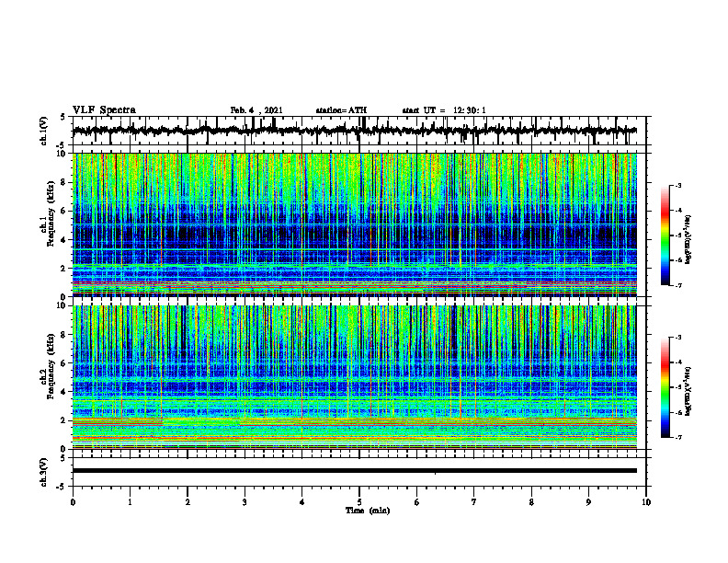Click time axis tick label "2"
The width and height of the screenshot is (728, 563).
pyautogui.click(x=188, y=502)
